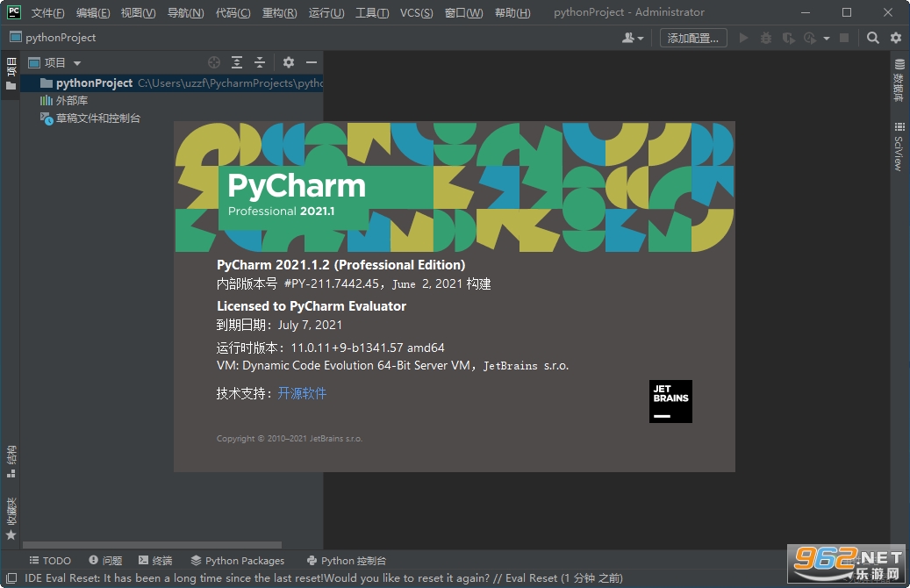Click the Copyright 2010–2021 JetBrains text
The height and width of the screenshot is (588, 910).
coord(289,438)
